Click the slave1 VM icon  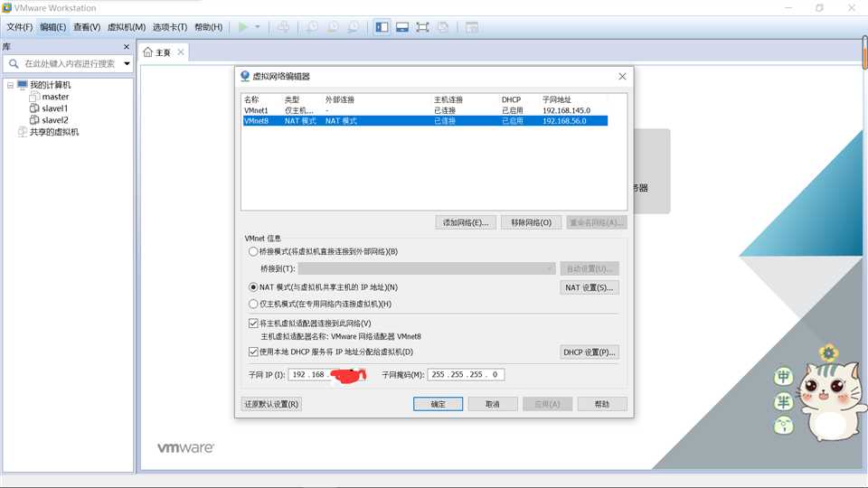(x=34, y=108)
